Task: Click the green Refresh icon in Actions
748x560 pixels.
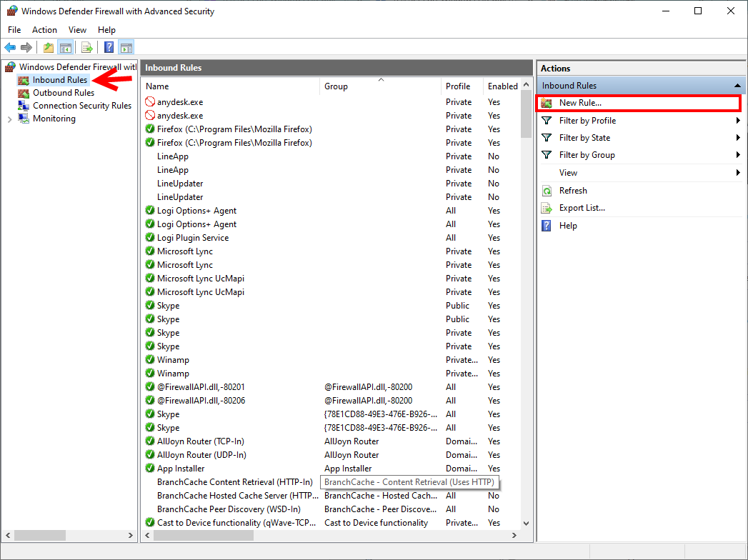Action: click(x=547, y=191)
